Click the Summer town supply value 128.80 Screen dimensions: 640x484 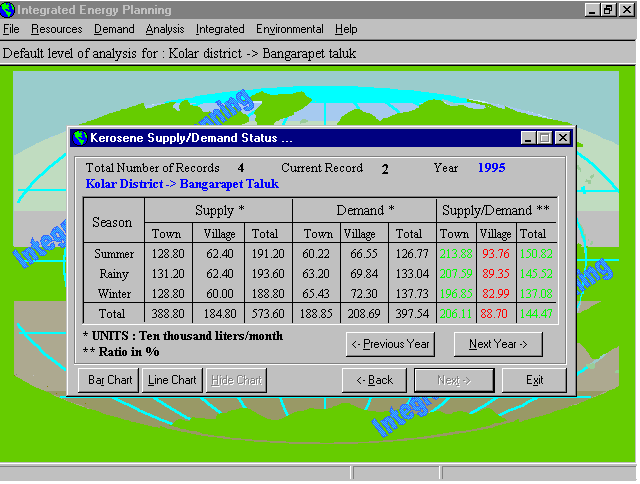click(x=166, y=254)
